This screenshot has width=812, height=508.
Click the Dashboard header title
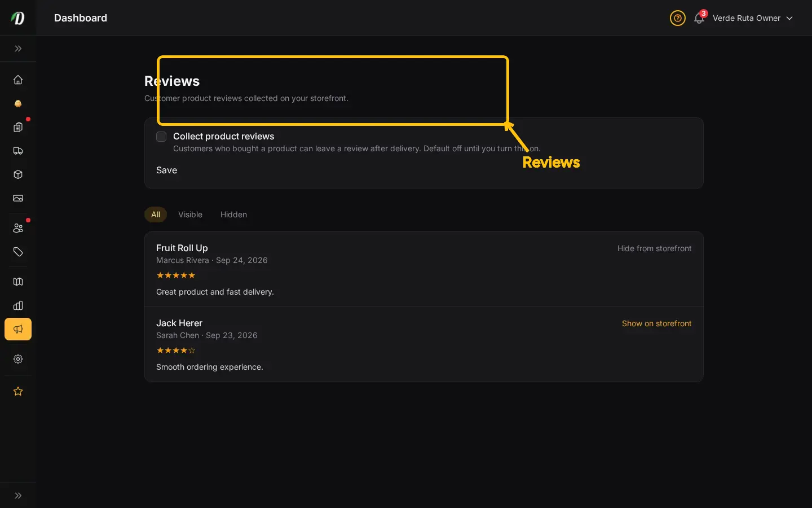click(x=81, y=18)
